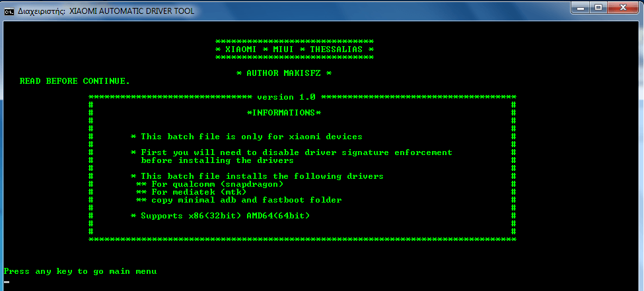The height and width of the screenshot is (291, 644).
Task: Click 'Press any key to go main menu' prompt
Action: (80, 272)
